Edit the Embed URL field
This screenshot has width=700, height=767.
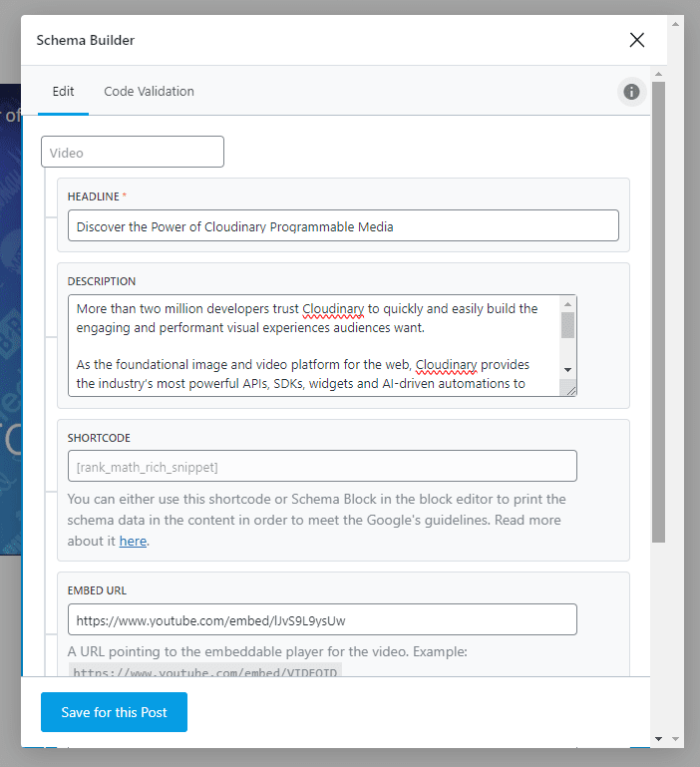pyautogui.click(x=322, y=619)
